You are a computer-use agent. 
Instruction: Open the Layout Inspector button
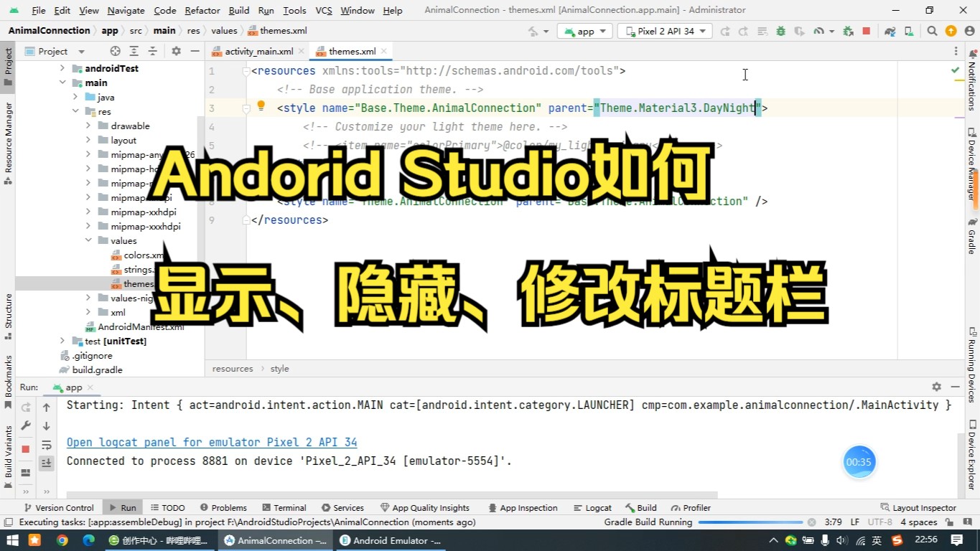click(918, 507)
